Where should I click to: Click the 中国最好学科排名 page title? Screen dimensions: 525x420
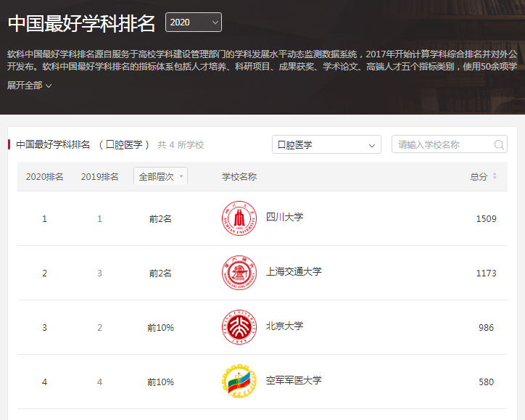81,23
